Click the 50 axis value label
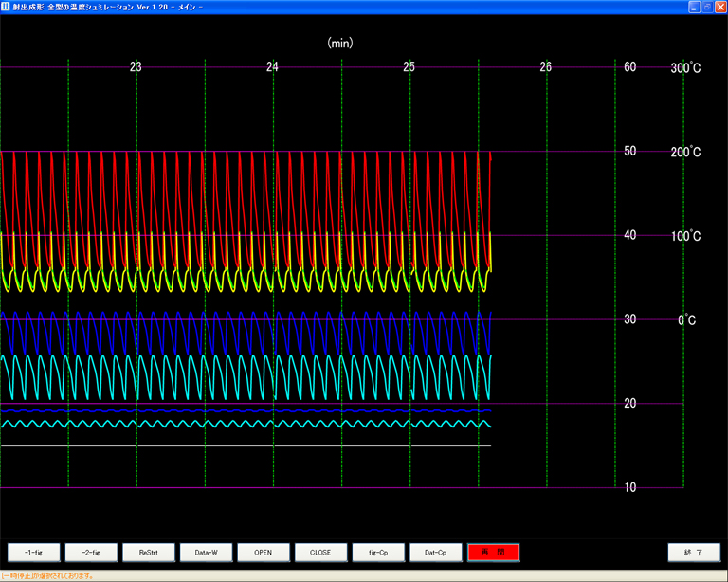 [x=630, y=151]
